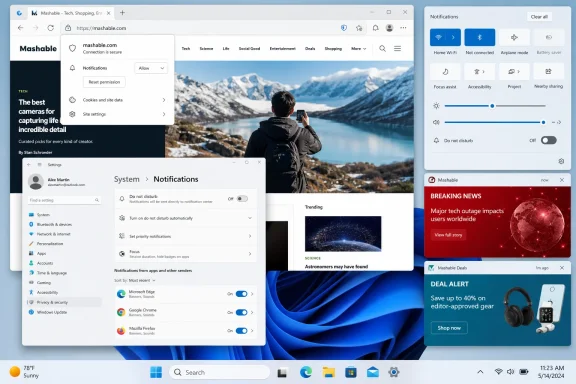
Task: Open the Accessibility quick settings tile
Action: pos(479,72)
